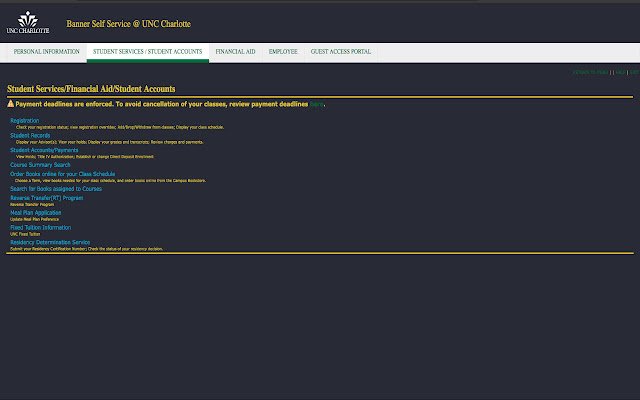
Task: Open the Help link at top right
Action: pos(620,72)
